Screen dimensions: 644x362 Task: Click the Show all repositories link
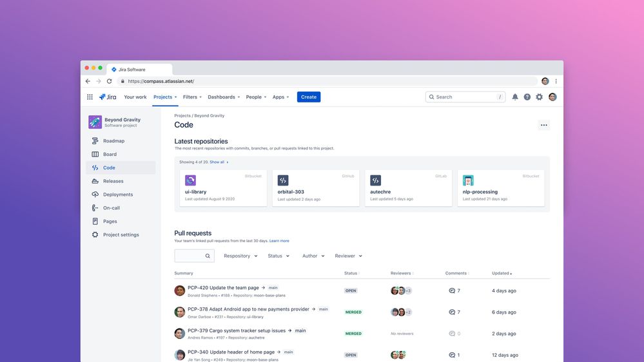click(x=219, y=162)
